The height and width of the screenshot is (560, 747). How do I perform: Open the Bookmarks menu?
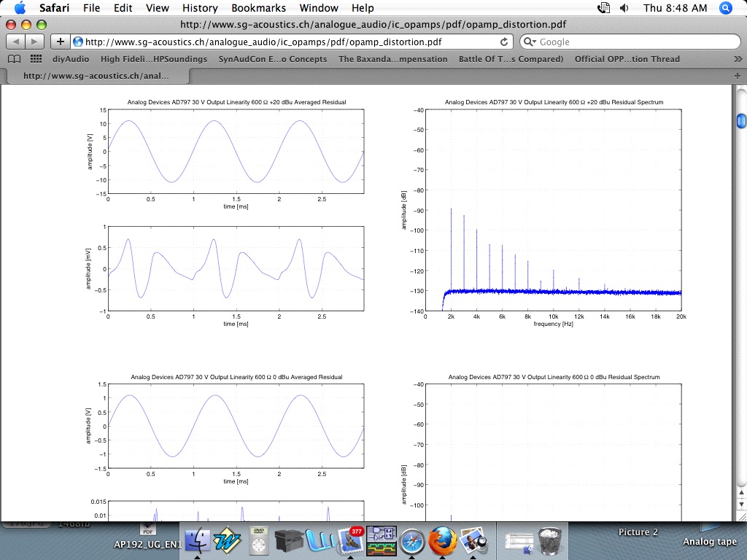click(x=259, y=8)
